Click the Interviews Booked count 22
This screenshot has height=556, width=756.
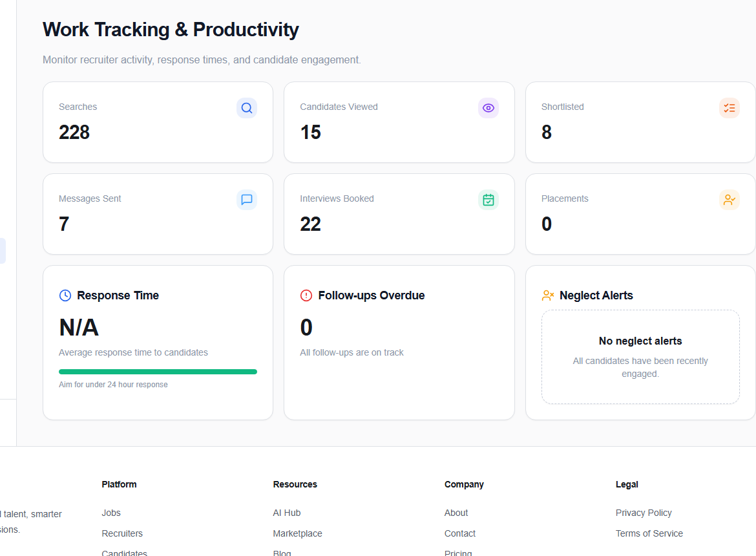tap(311, 224)
